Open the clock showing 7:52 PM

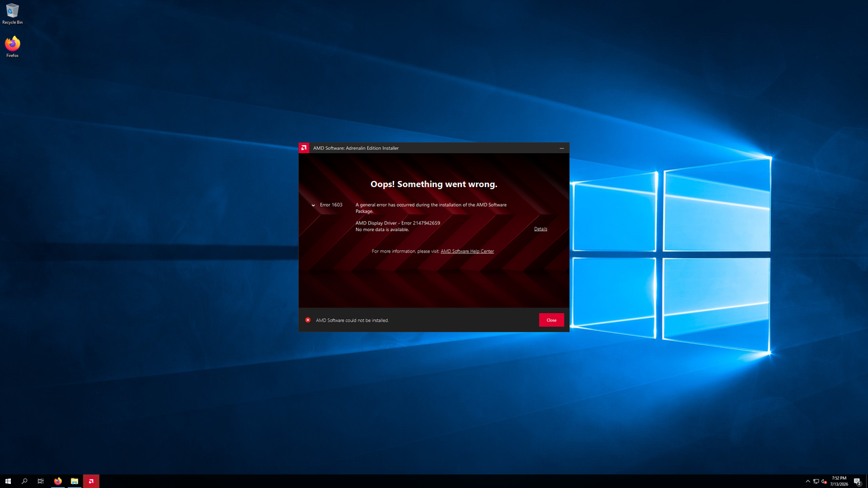(x=839, y=481)
